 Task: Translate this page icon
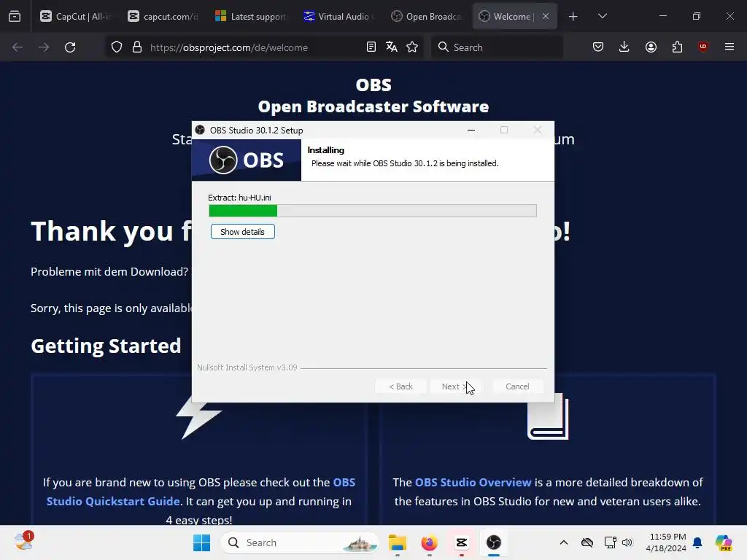[x=392, y=47]
